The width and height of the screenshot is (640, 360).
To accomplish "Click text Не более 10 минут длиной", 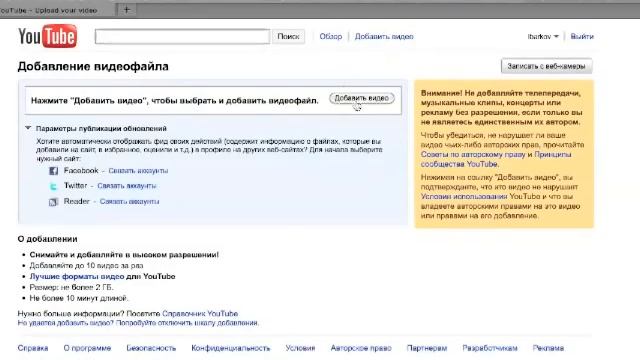I will pos(79,298).
